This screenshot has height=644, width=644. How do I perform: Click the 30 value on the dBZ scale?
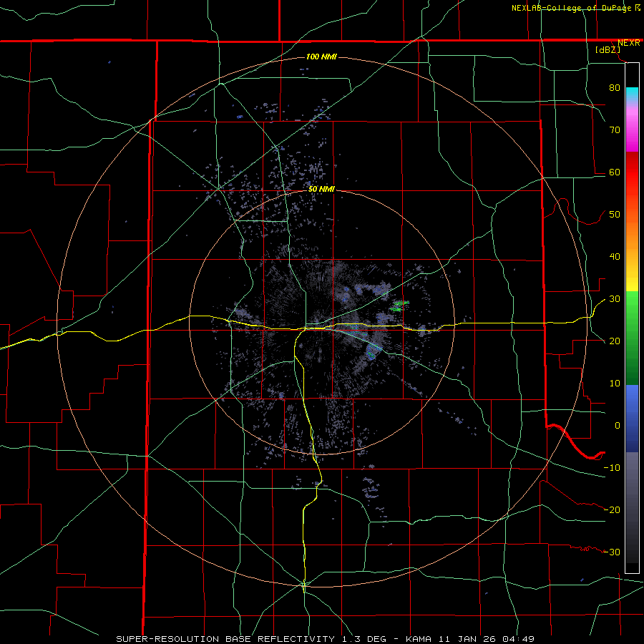[615, 298]
